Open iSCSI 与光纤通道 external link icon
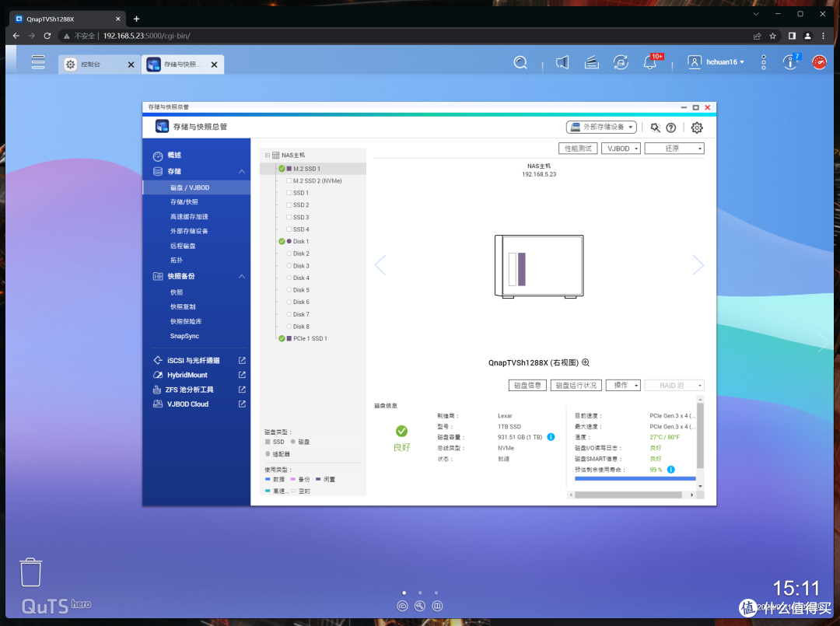 coord(242,360)
